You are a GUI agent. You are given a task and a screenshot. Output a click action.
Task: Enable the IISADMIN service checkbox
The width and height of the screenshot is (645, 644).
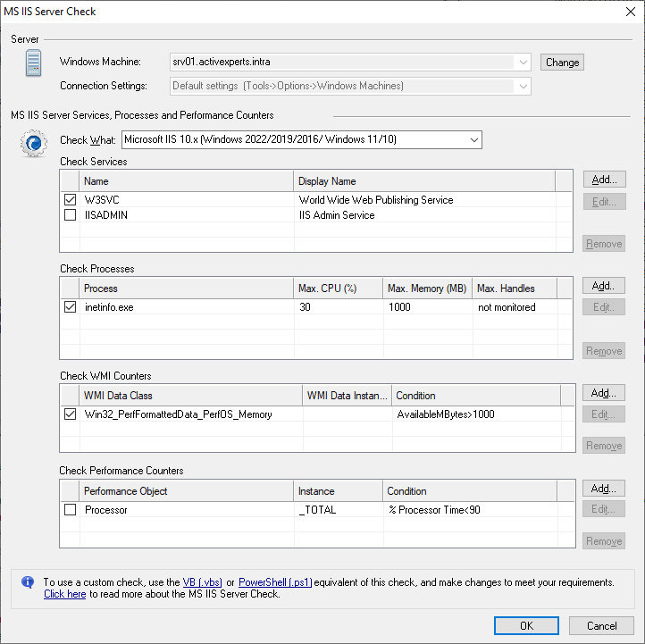point(71,215)
